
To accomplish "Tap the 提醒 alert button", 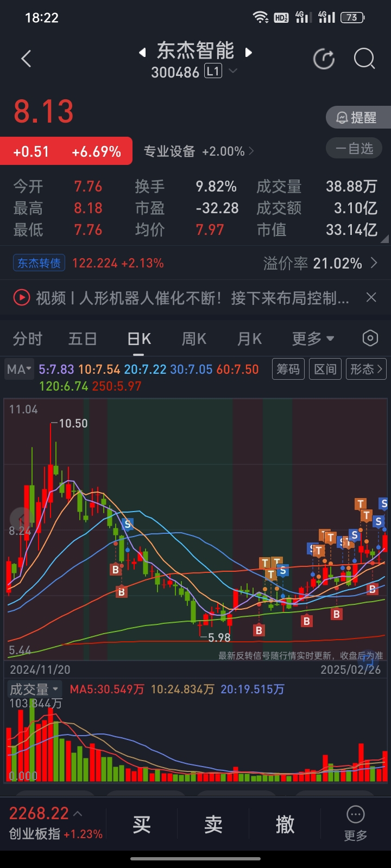I will click(358, 117).
